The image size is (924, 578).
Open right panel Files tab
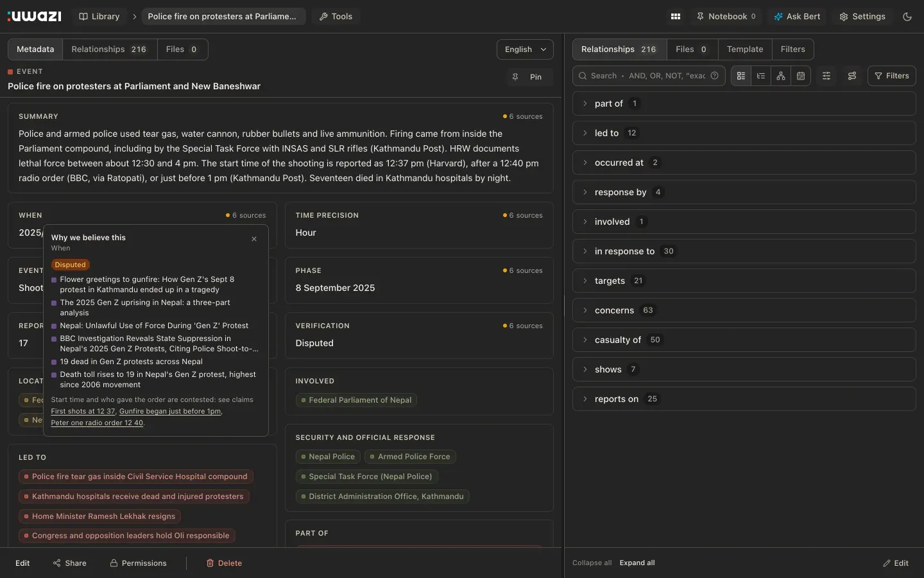pos(691,49)
